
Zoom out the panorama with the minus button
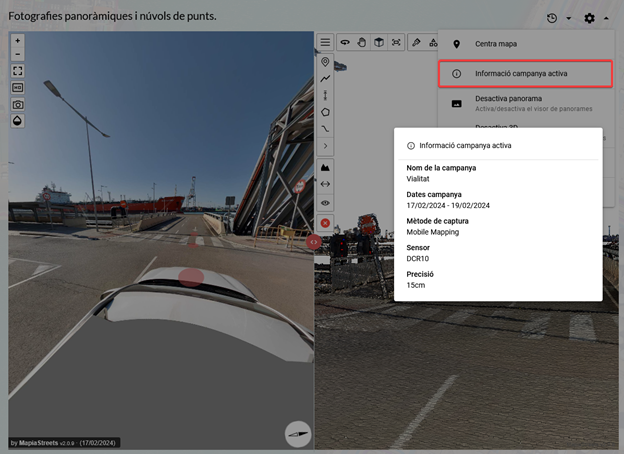(18, 54)
